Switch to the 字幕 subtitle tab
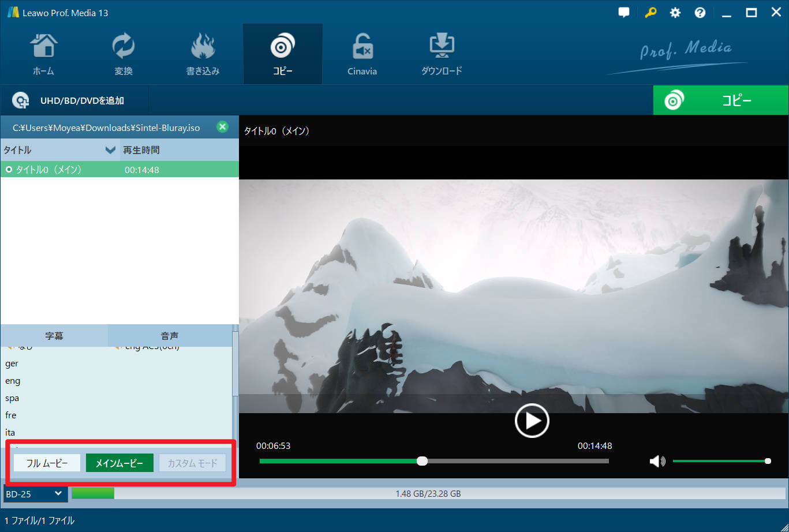 point(54,335)
